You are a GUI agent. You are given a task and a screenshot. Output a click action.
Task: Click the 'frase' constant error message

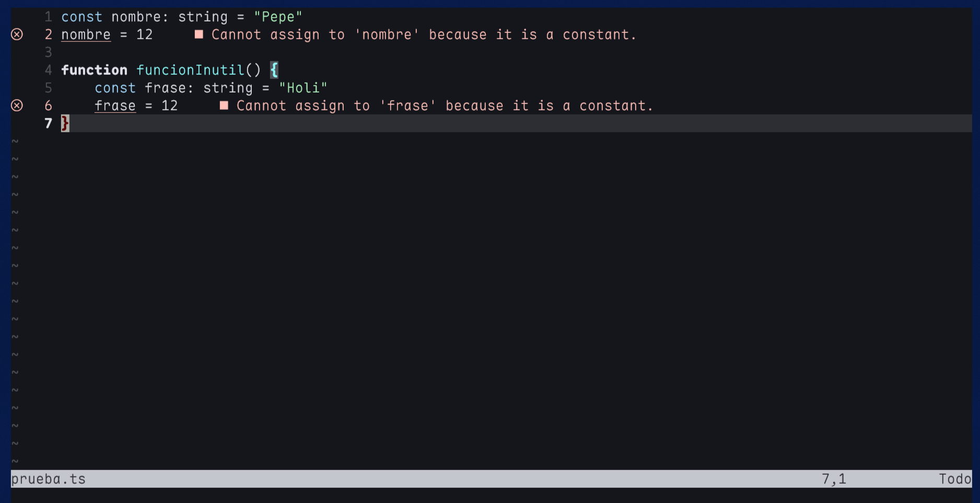pos(445,106)
